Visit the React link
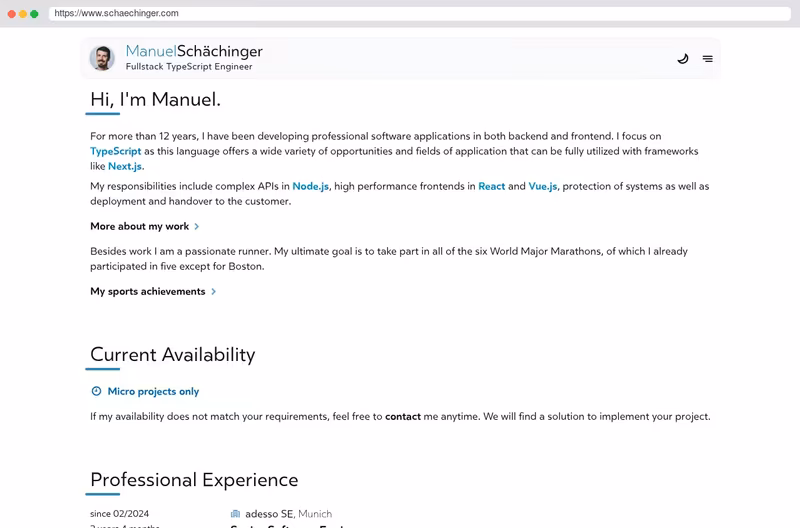The height and width of the screenshot is (528, 800). point(491,186)
